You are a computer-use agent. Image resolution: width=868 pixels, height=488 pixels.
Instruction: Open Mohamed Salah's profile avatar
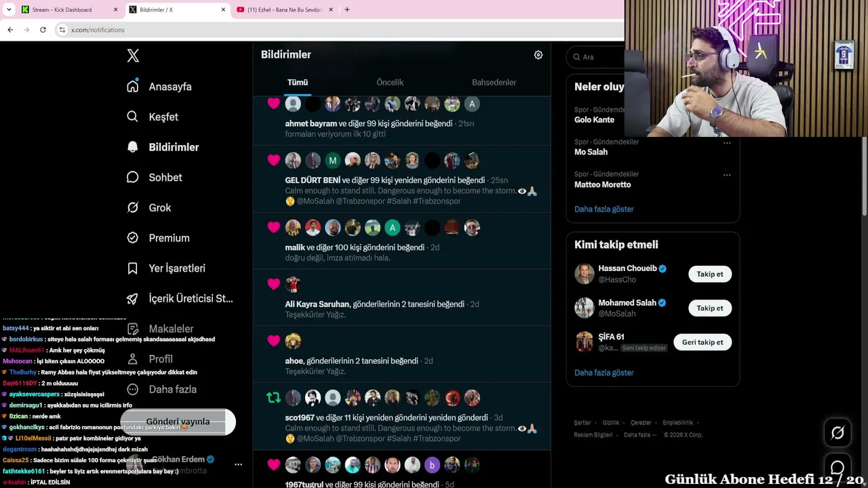pyautogui.click(x=585, y=308)
